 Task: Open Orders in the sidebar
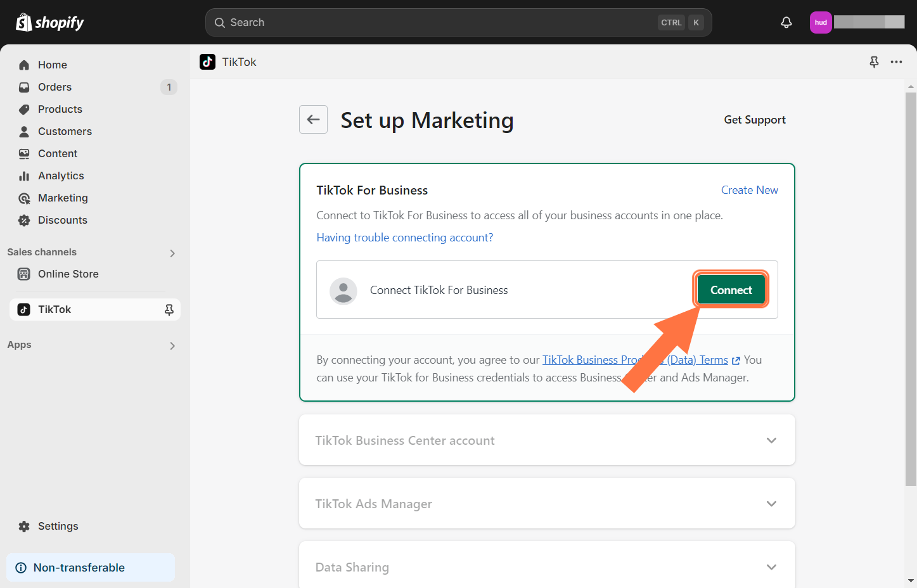(x=55, y=87)
